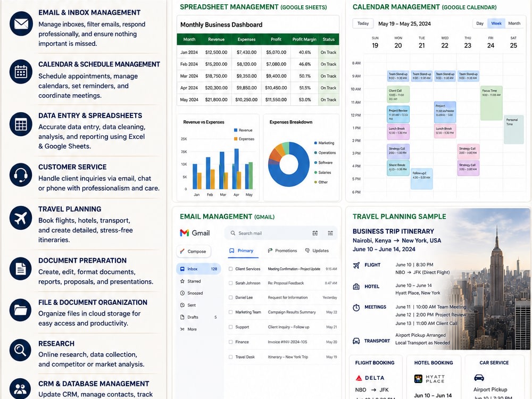
Task: Open the Inbox folder with 128 messages
Action: point(199,269)
